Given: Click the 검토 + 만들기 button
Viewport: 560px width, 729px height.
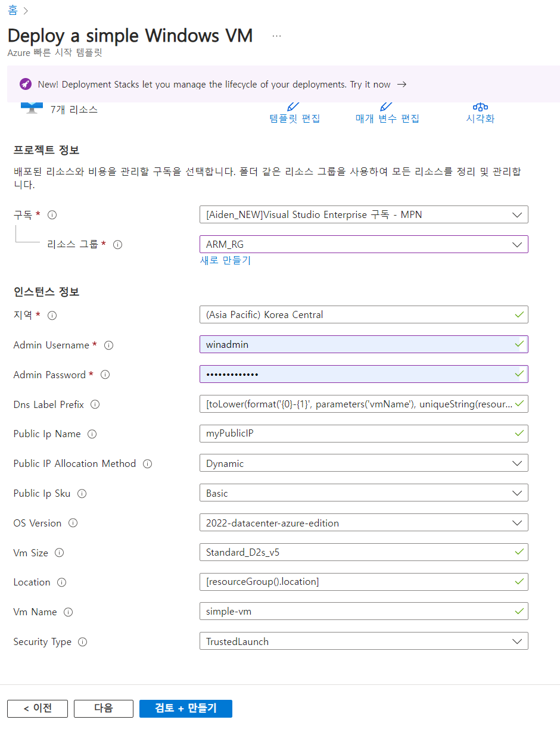Looking at the screenshot, I should (186, 708).
